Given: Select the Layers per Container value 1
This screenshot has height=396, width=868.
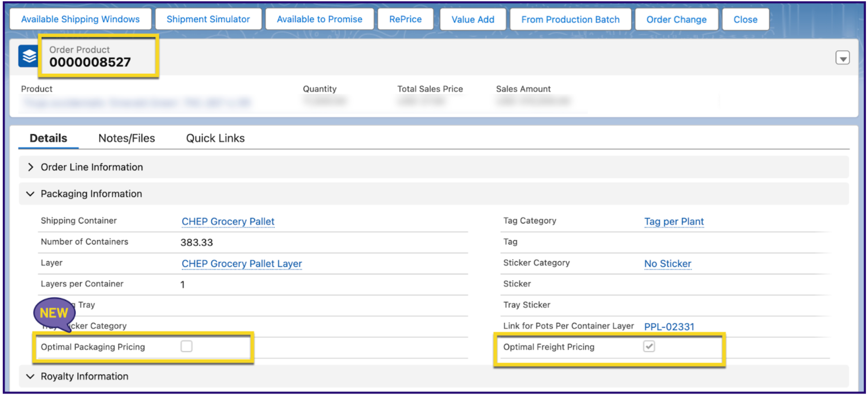Looking at the screenshot, I should [182, 285].
